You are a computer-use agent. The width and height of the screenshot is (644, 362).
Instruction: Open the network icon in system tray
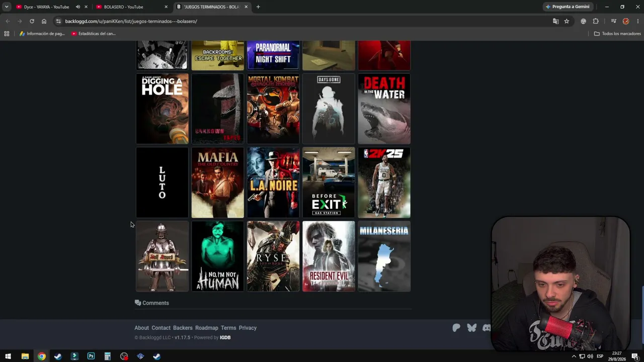point(582,356)
